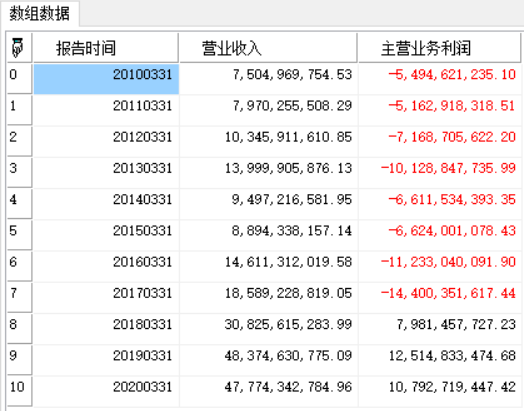Select date cell 20200331
This screenshot has width=524, height=411.
pos(106,391)
